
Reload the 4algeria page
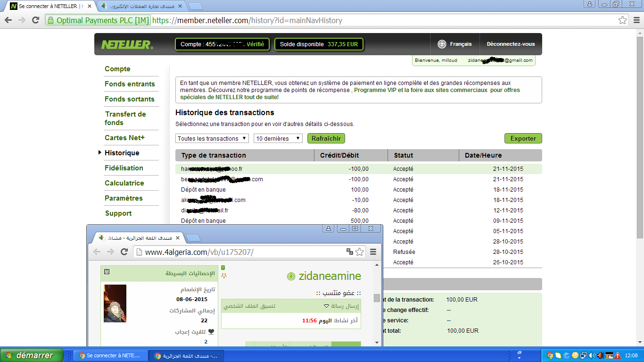124,252
